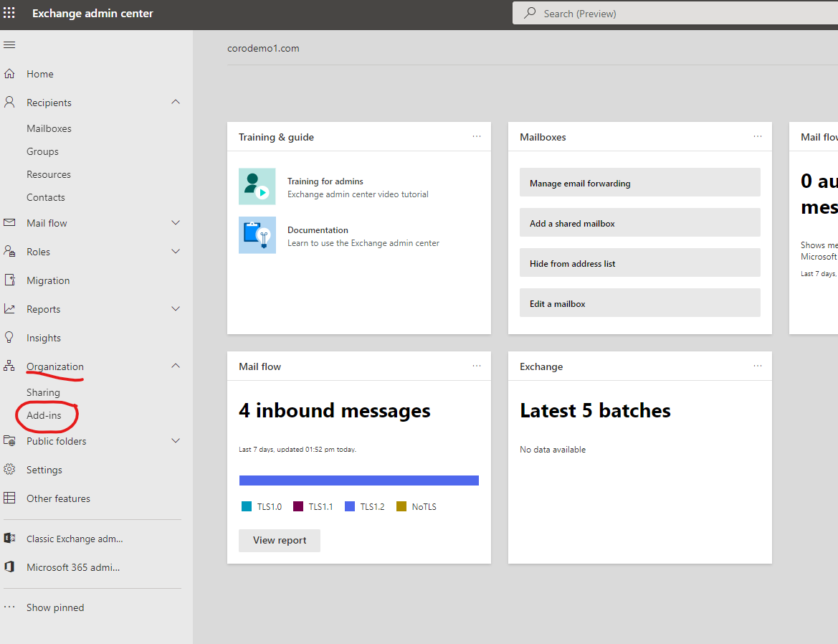Click the Organization hierarchy icon
This screenshot has width=838, height=644.
coord(9,366)
